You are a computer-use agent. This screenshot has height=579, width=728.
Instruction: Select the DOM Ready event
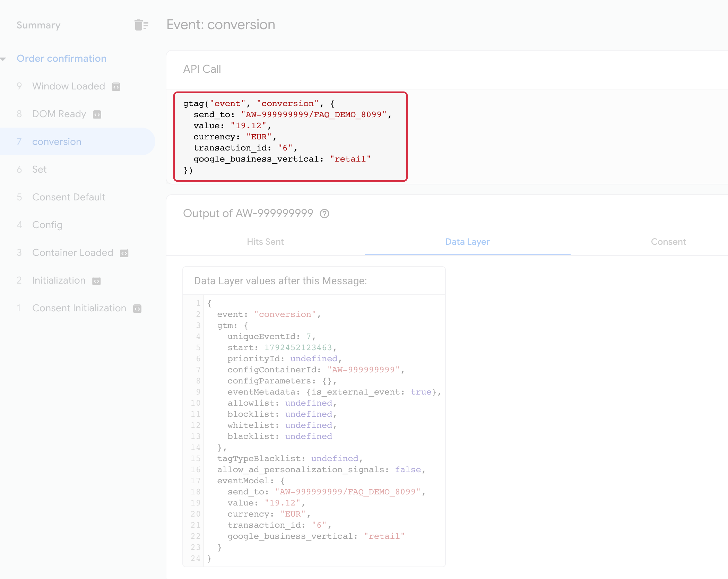[59, 114]
